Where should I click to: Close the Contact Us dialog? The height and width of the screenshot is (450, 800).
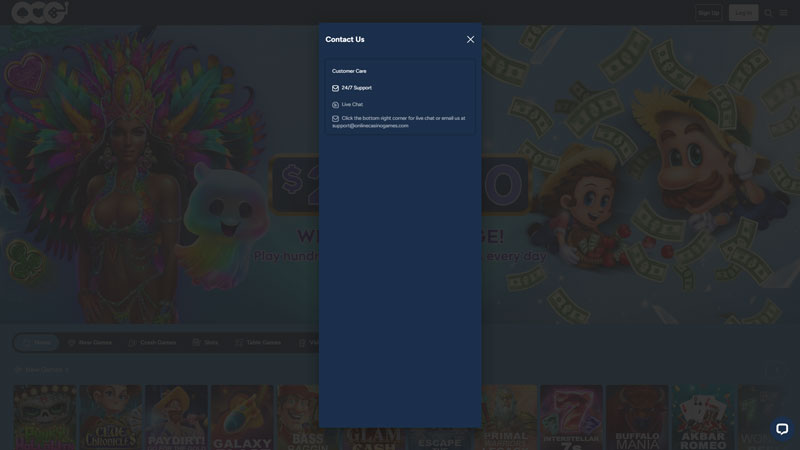[x=470, y=39]
